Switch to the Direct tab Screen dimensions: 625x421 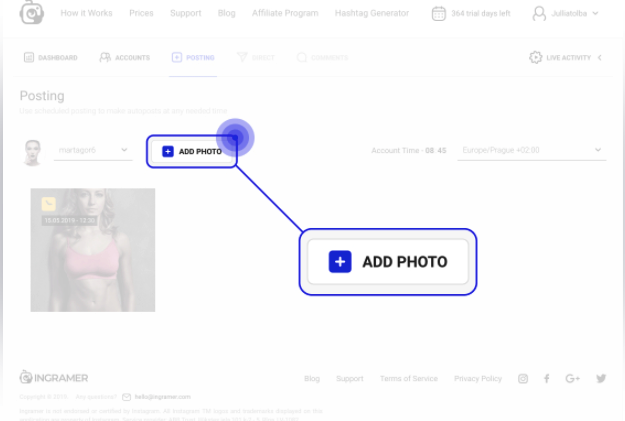tap(256, 58)
